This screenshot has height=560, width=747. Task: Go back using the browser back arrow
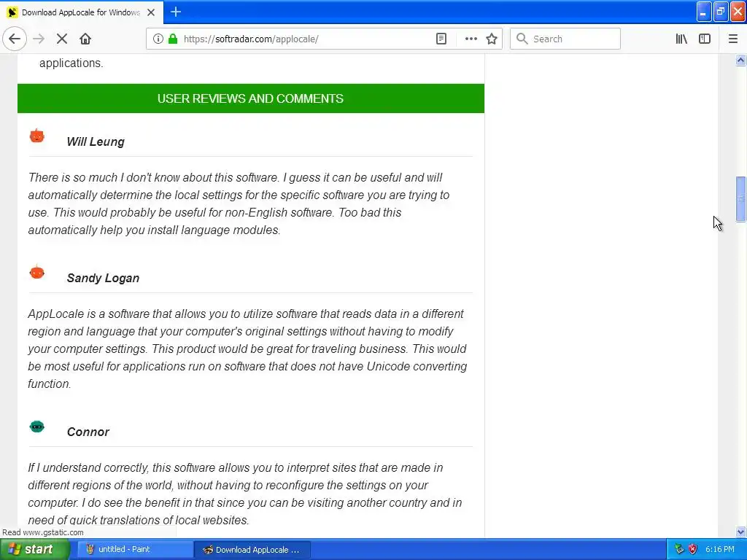(15, 39)
